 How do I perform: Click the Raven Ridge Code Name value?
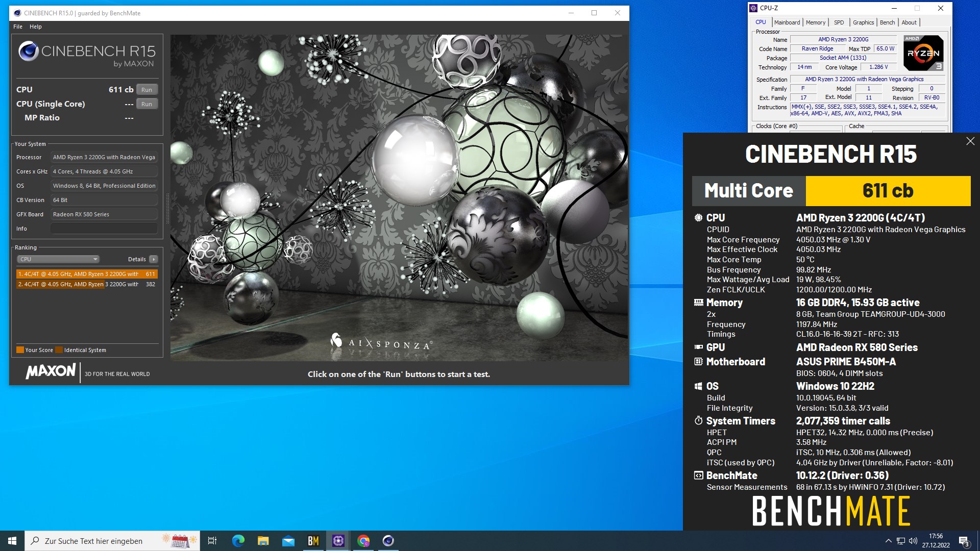[817, 48]
